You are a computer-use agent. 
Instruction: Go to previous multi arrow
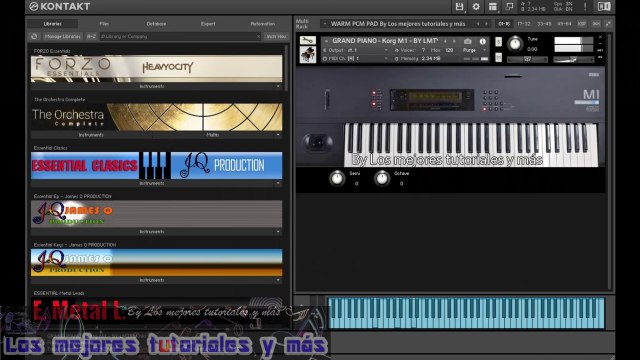[478, 24]
